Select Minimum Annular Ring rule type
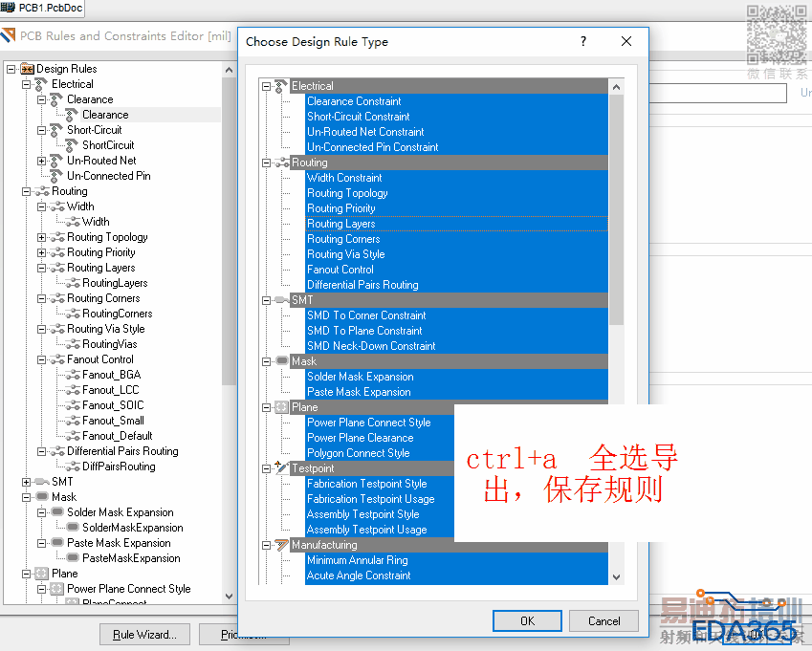Screen dimensions: 812x651 click(456, 560)
